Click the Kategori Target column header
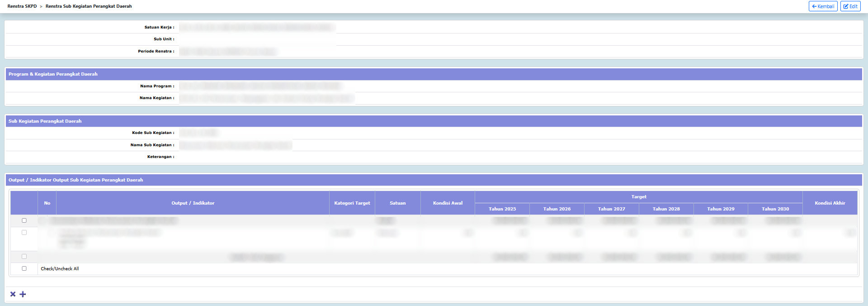 pos(352,203)
